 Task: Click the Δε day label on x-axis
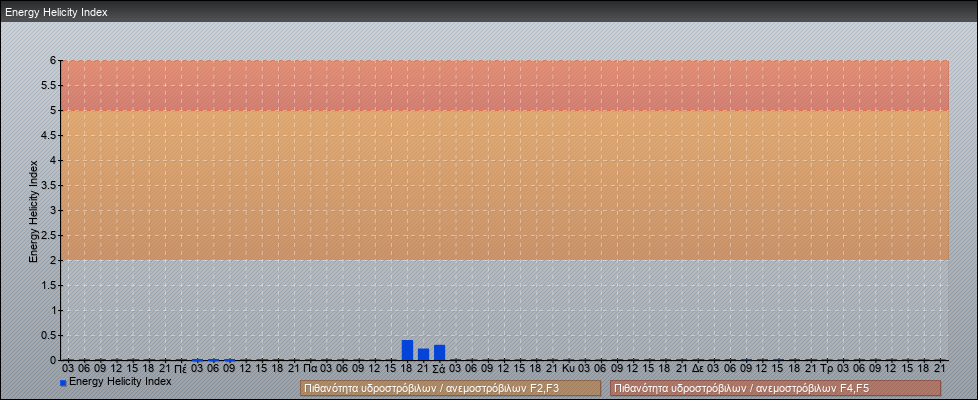698,369
